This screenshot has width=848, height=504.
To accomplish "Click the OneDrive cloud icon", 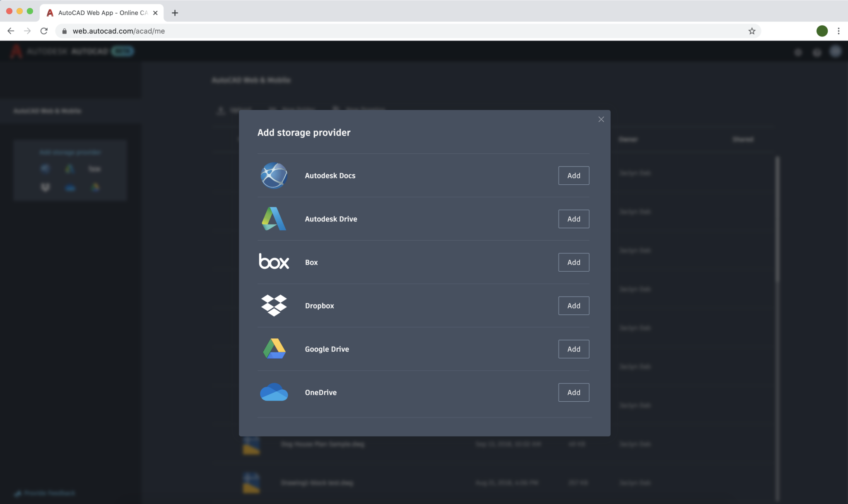I will pos(273,392).
